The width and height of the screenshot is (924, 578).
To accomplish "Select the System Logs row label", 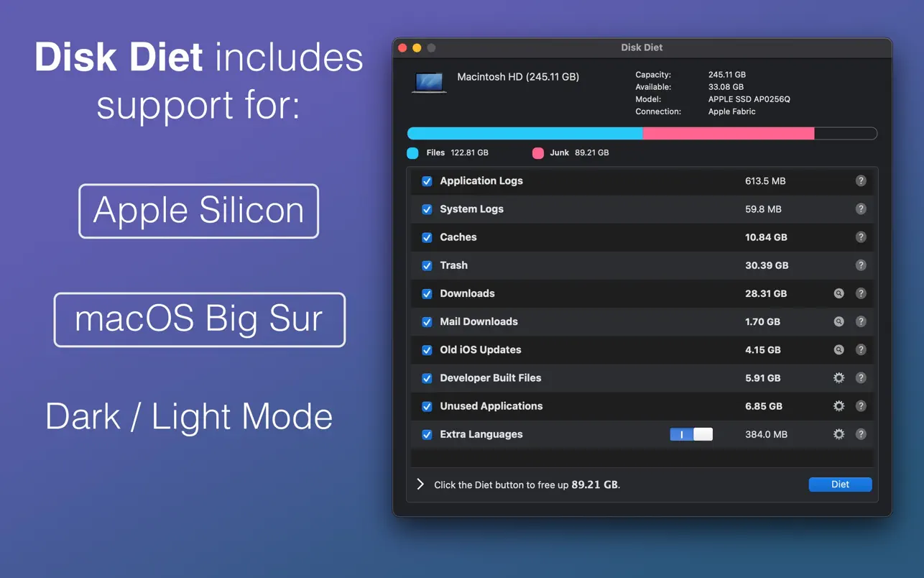I will [471, 209].
